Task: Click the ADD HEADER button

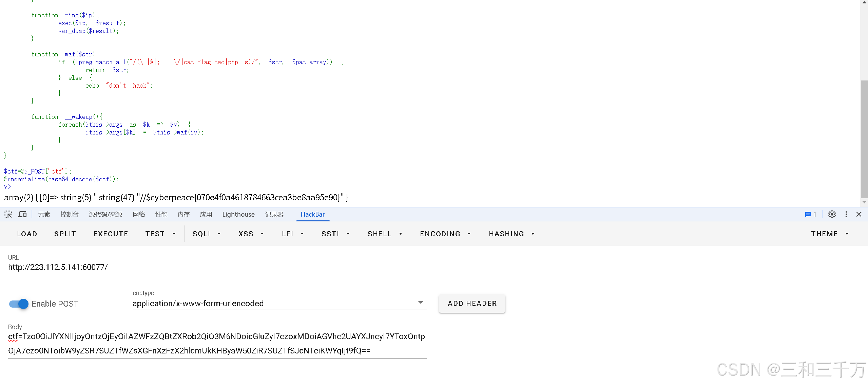Action: (472, 303)
